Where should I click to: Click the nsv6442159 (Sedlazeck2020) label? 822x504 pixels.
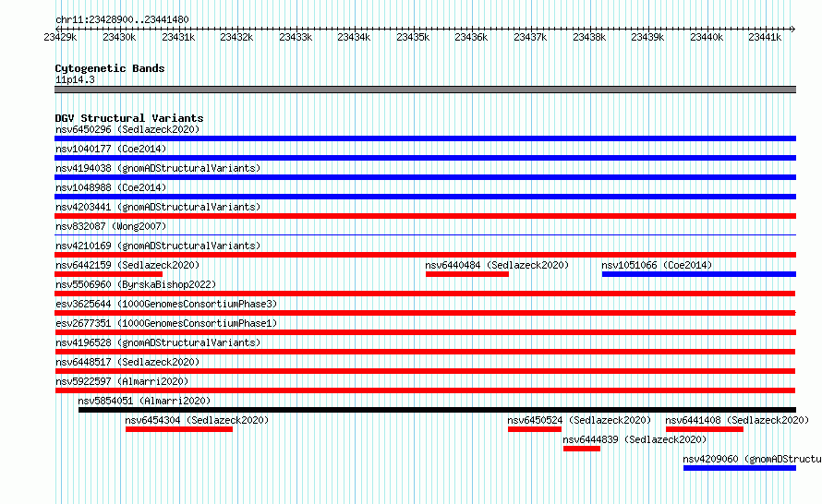(x=127, y=265)
